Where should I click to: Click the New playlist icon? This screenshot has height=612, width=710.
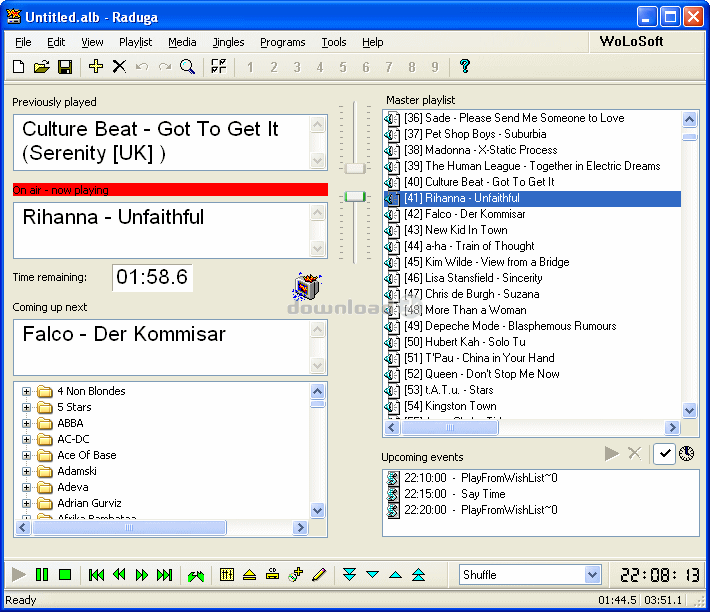tap(19, 67)
